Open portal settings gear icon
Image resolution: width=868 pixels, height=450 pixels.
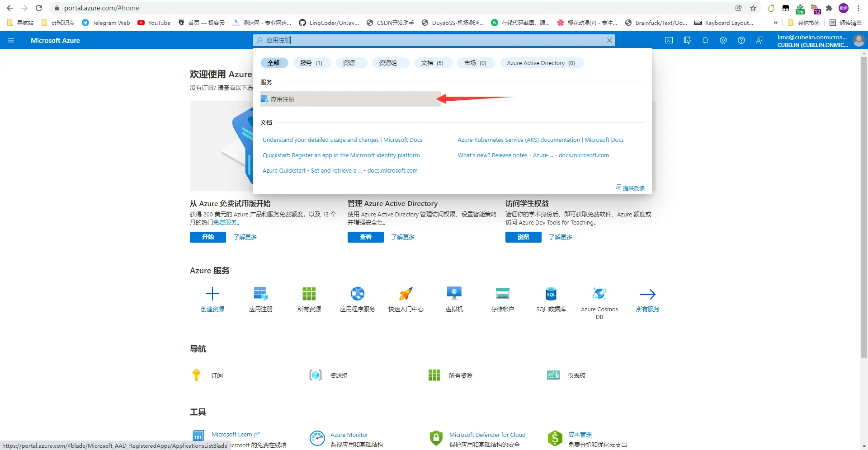[723, 40]
